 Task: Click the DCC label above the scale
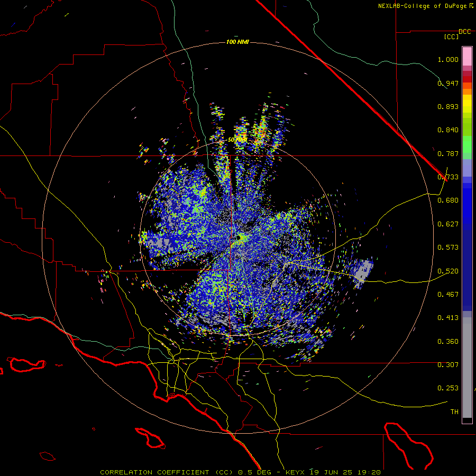465,32
